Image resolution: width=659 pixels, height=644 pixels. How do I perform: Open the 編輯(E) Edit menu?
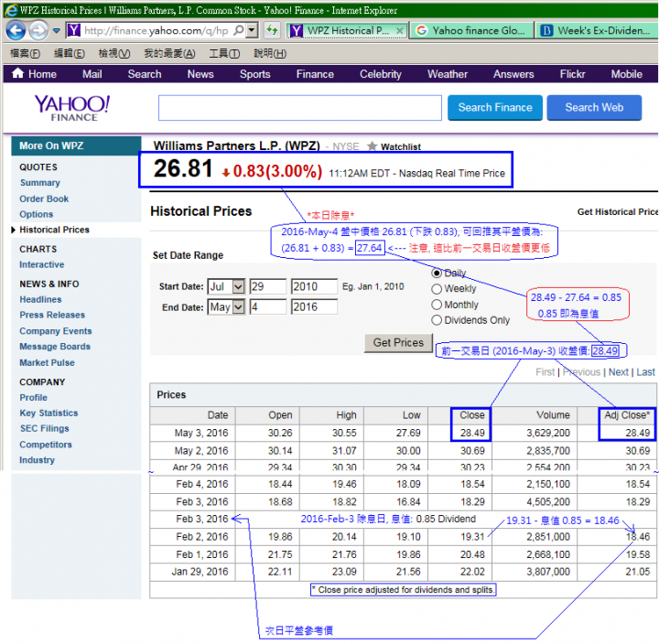[x=70, y=53]
